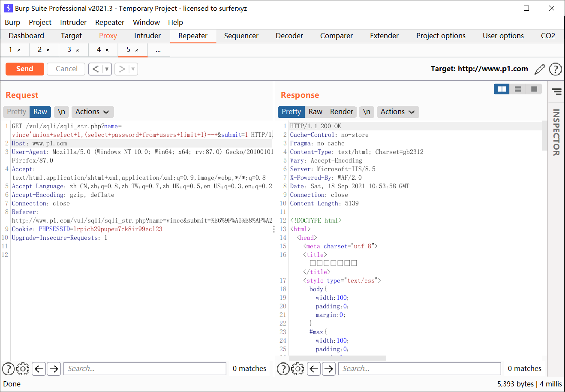Switch to the Dashboard tab

point(26,36)
